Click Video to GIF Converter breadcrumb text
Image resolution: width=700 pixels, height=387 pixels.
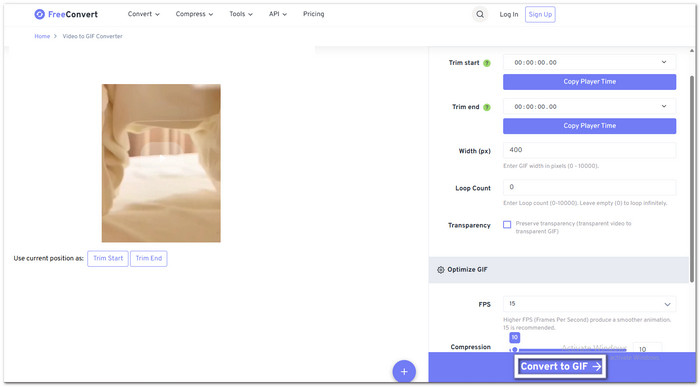tap(92, 36)
